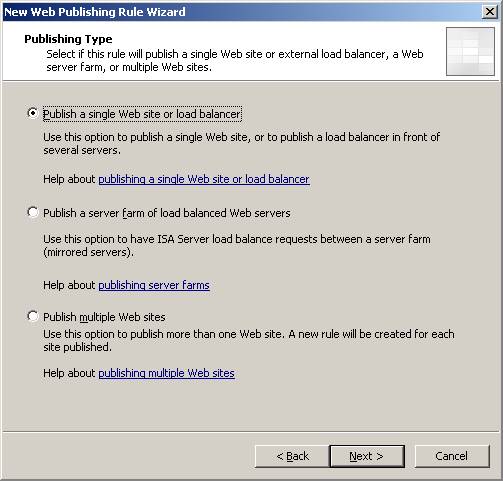Cancel the wizard

point(452,456)
